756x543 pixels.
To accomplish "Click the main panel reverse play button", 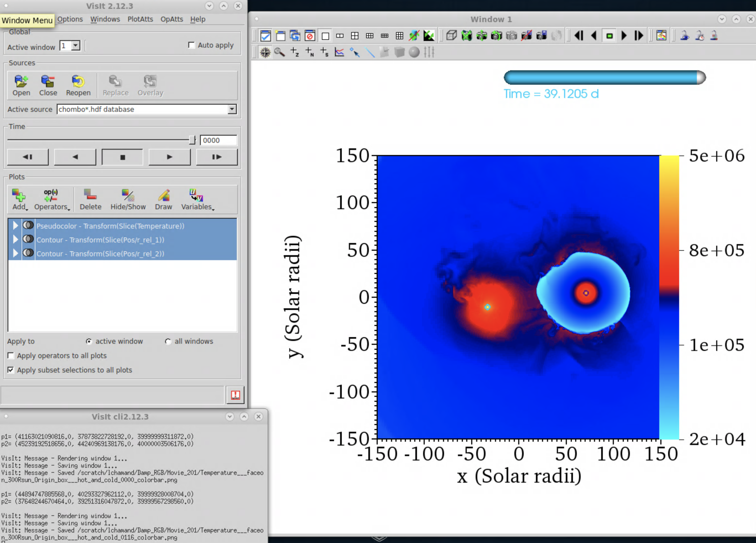I will (x=75, y=157).
